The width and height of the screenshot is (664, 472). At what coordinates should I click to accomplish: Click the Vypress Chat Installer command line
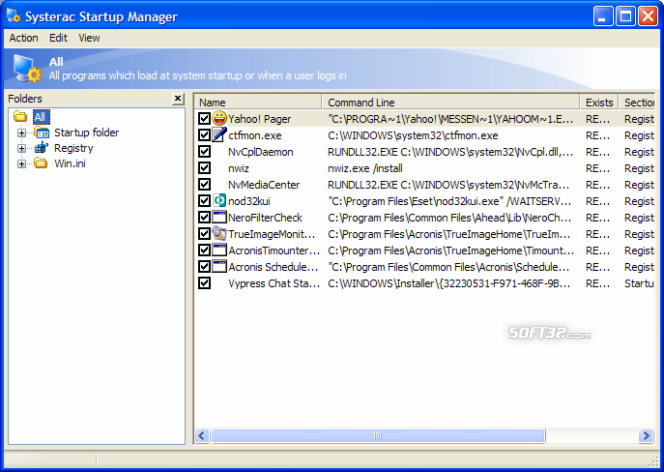(449, 284)
